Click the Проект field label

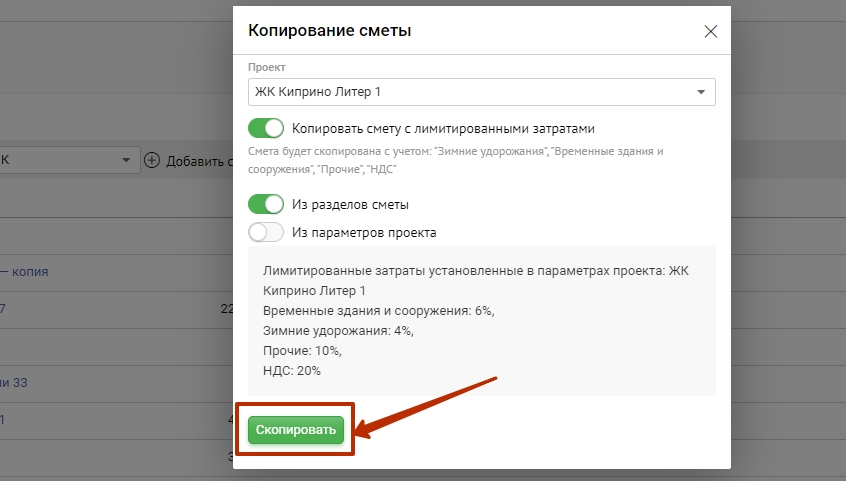point(266,67)
